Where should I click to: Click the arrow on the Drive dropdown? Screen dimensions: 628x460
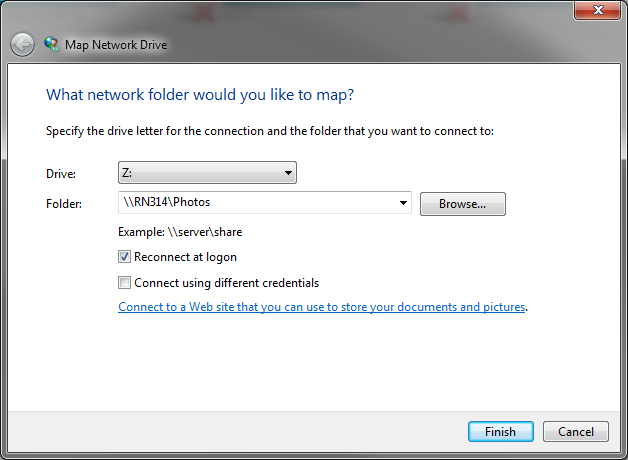point(288,173)
